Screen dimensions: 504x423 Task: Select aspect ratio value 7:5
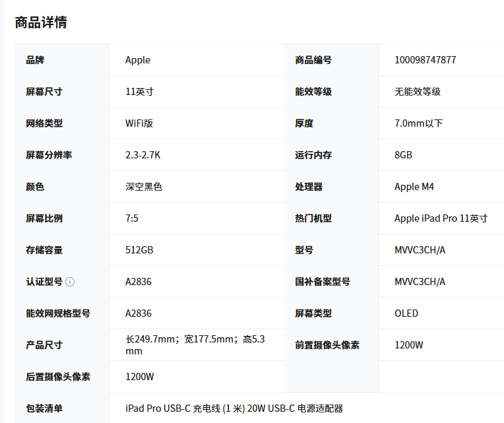coord(132,218)
